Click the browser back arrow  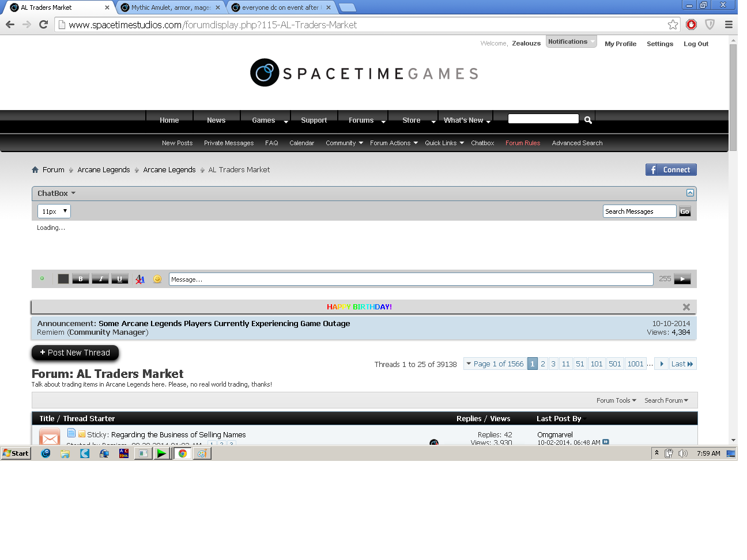(10, 24)
